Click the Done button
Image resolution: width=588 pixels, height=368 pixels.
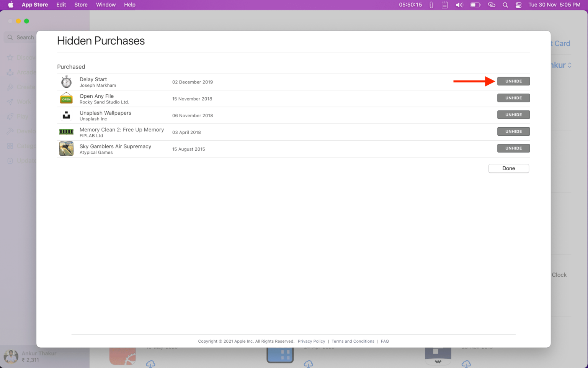[x=508, y=168]
